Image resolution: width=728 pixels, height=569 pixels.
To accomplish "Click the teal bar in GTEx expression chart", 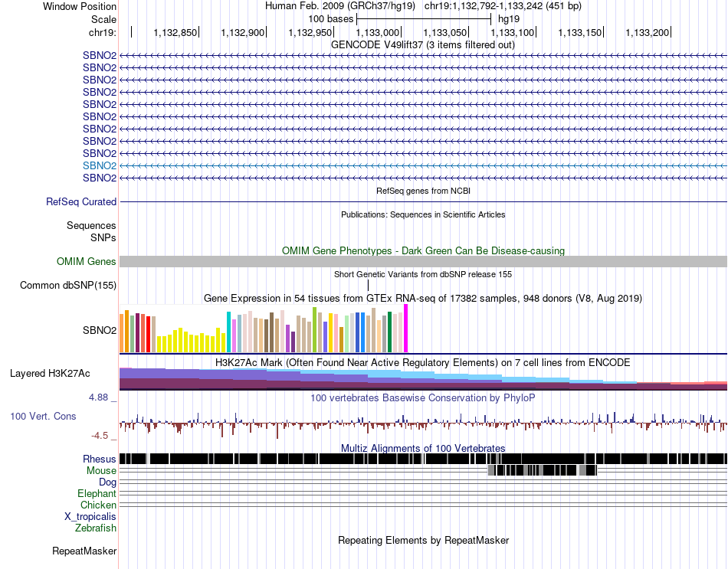I will tap(229, 332).
